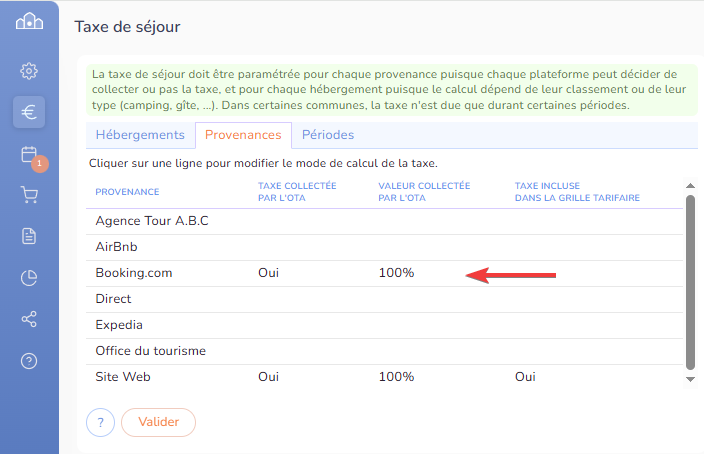Open the pie chart statistics icon
Screen dimensions: 704x454
[x=29, y=278]
